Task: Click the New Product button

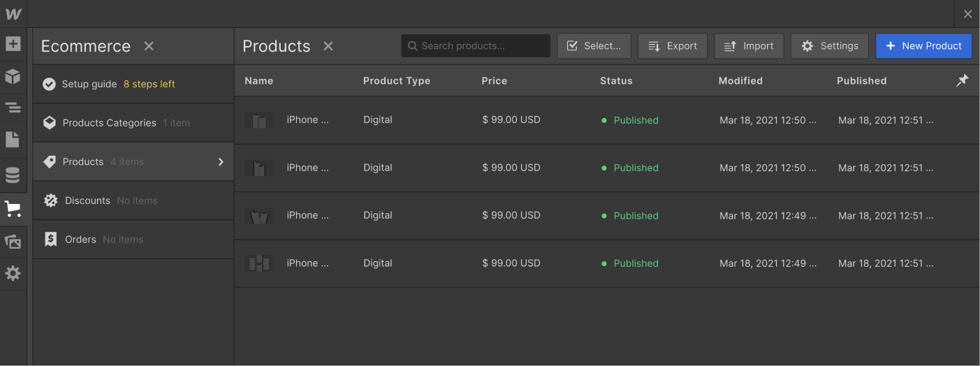Action: (923, 46)
